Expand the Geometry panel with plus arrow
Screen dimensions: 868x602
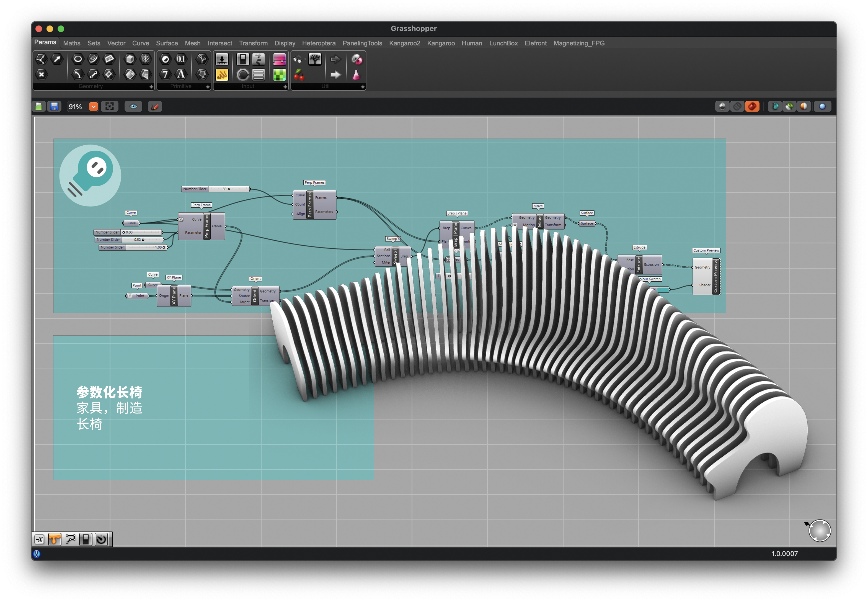151,87
